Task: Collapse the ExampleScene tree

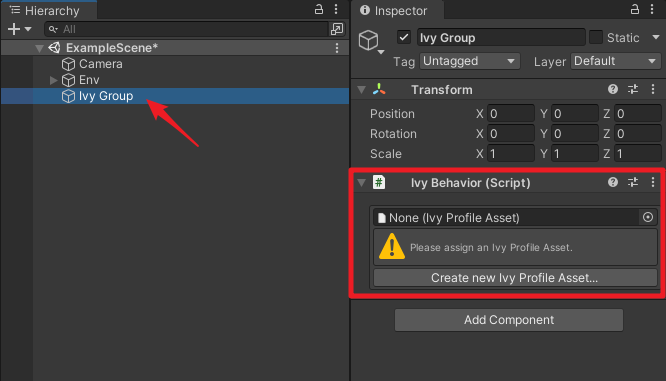Action: (x=39, y=48)
